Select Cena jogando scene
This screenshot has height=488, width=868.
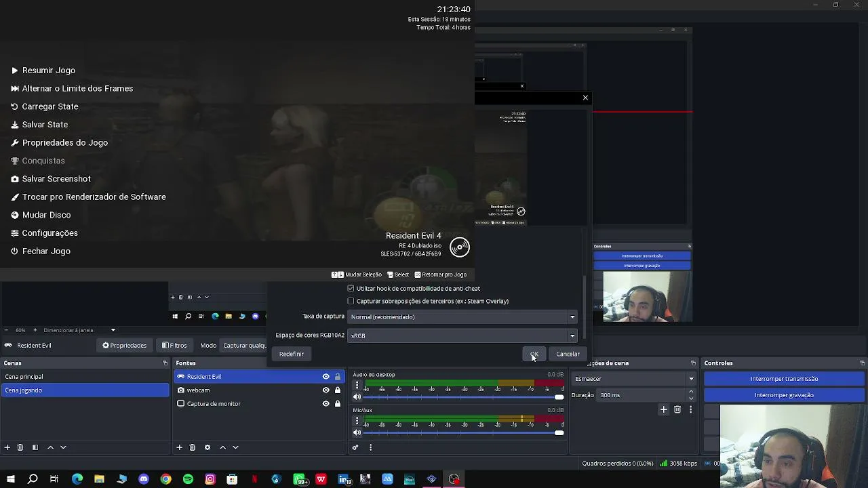85,390
